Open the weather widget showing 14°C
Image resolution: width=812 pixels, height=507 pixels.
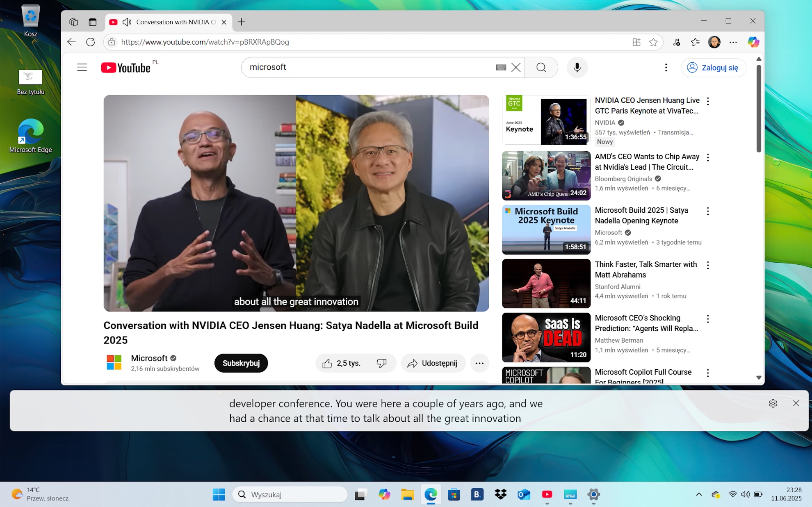pos(40,494)
